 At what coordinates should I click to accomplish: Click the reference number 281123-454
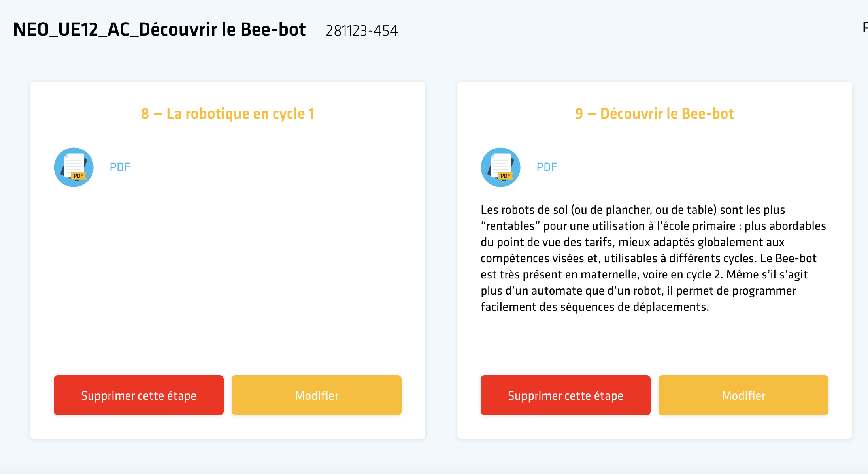(362, 30)
